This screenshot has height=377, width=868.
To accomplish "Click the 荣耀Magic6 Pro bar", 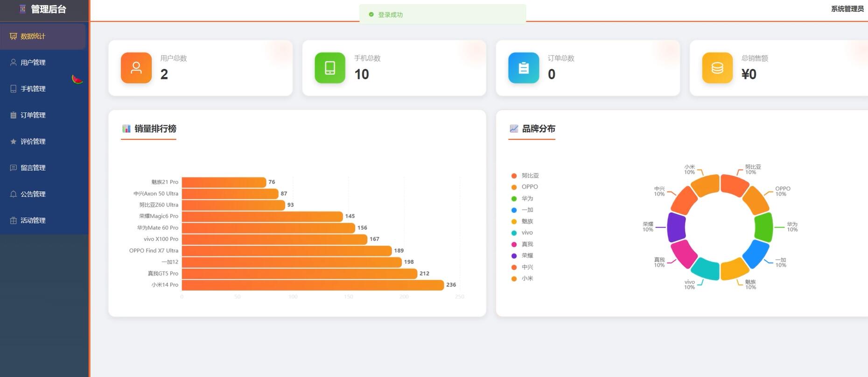I will tap(262, 216).
